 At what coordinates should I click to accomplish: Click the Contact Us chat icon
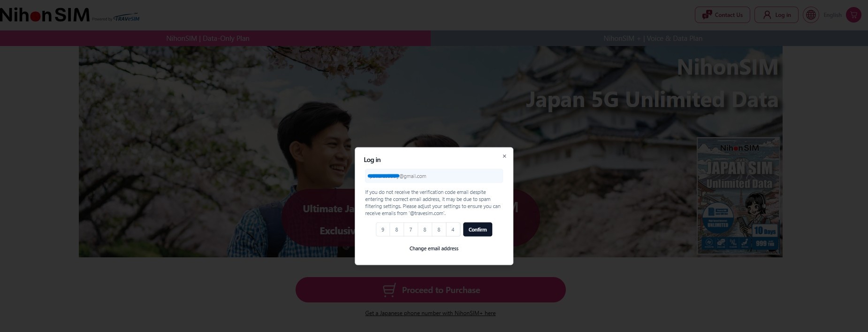click(x=707, y=15)
